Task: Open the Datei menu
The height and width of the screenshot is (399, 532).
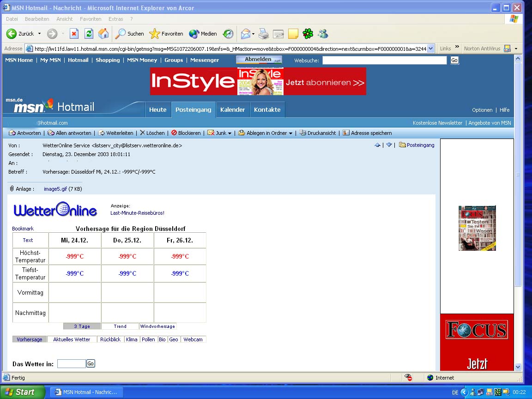Action: pos(12,19)
